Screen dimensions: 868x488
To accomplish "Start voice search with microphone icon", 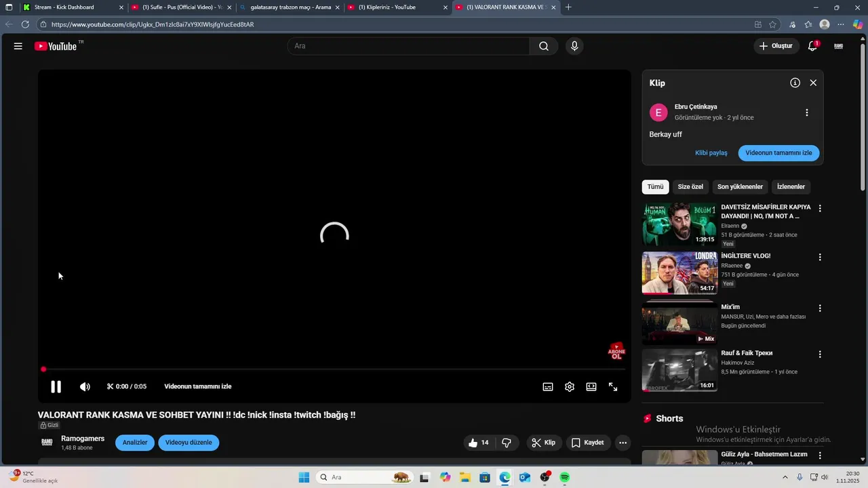I will click(x=574, y=46).
